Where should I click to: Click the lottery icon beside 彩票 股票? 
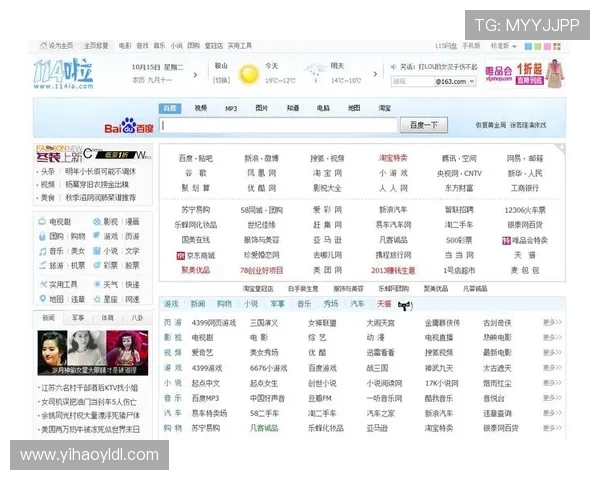(x=97, y=265)
